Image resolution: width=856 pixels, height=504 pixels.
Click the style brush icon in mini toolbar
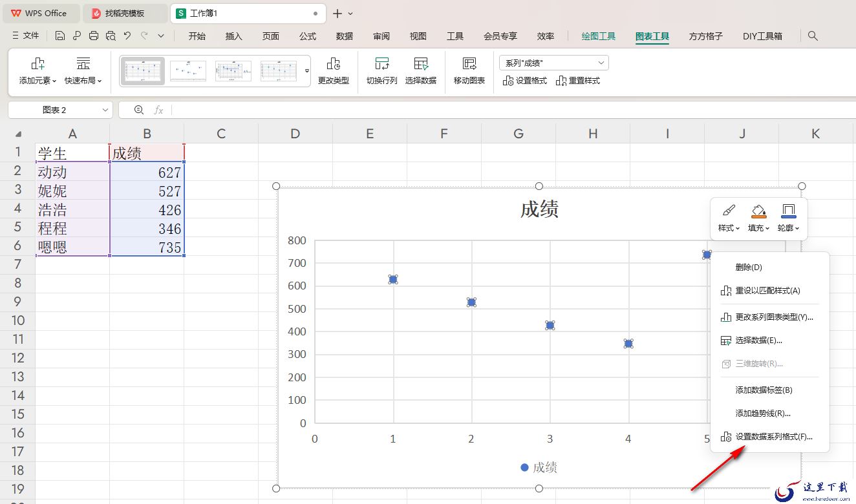tap(729, 211)
